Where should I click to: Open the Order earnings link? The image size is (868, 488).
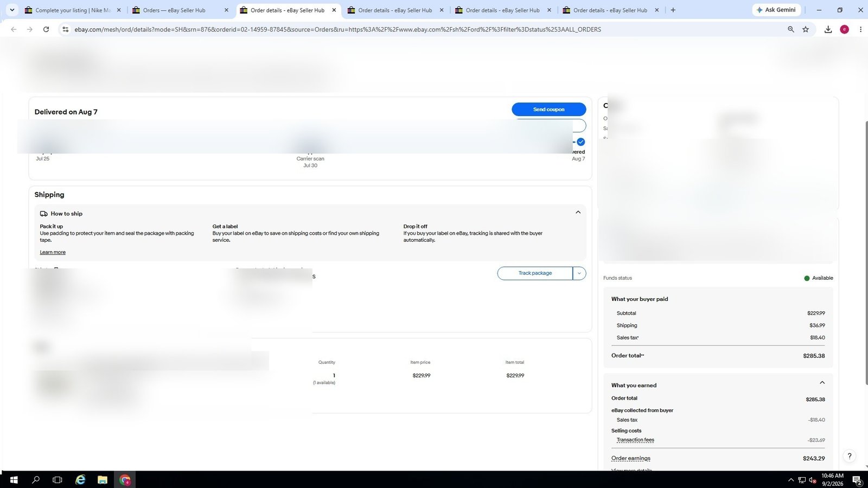coord(630,458)
